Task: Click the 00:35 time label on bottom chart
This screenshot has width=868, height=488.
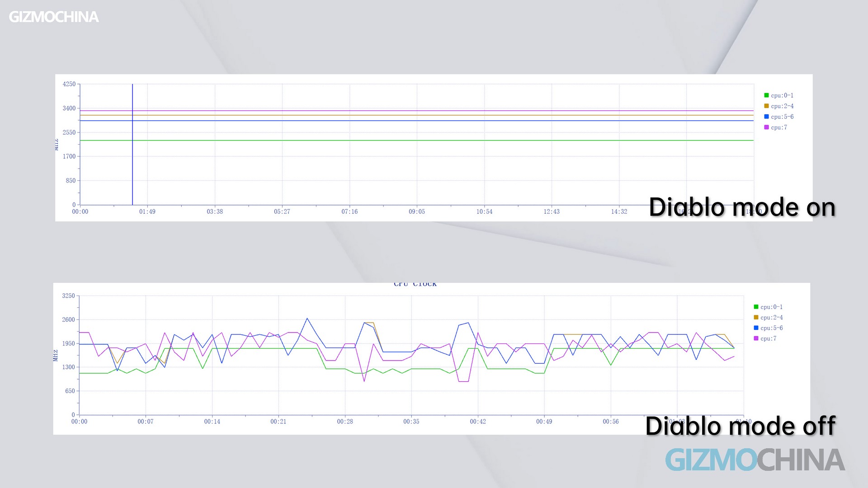Action: click(x=411, y=422)
